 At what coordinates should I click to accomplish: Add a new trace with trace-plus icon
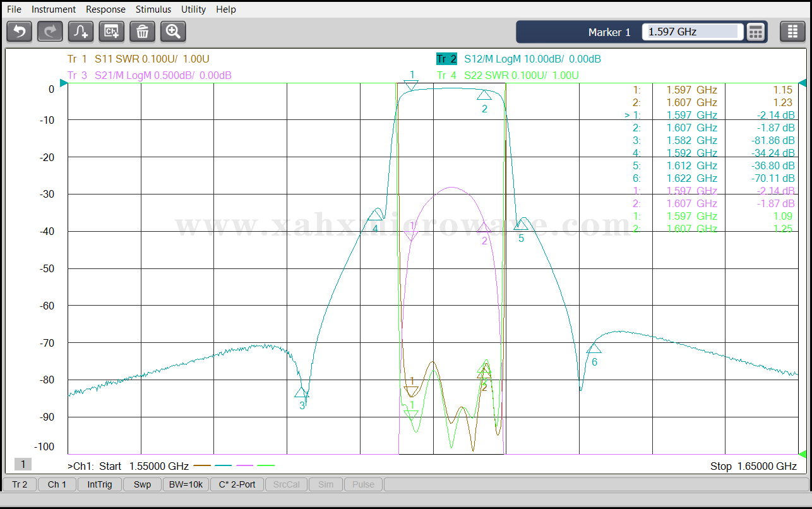pos(81,31)
